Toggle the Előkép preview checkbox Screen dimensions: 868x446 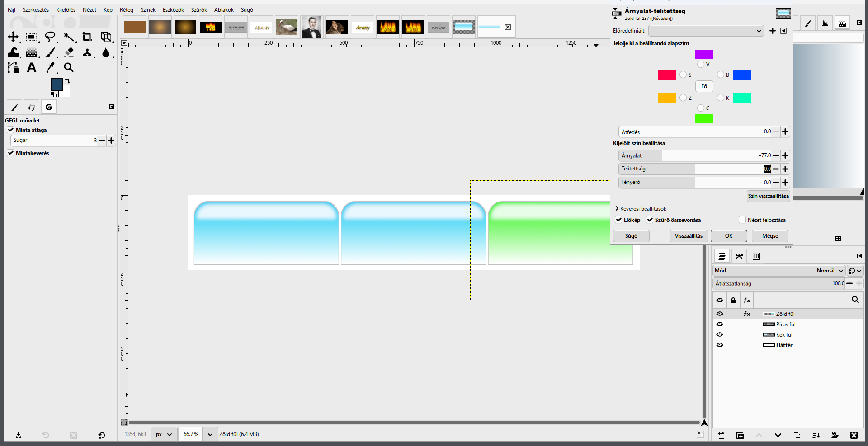(x=619, y=220)
